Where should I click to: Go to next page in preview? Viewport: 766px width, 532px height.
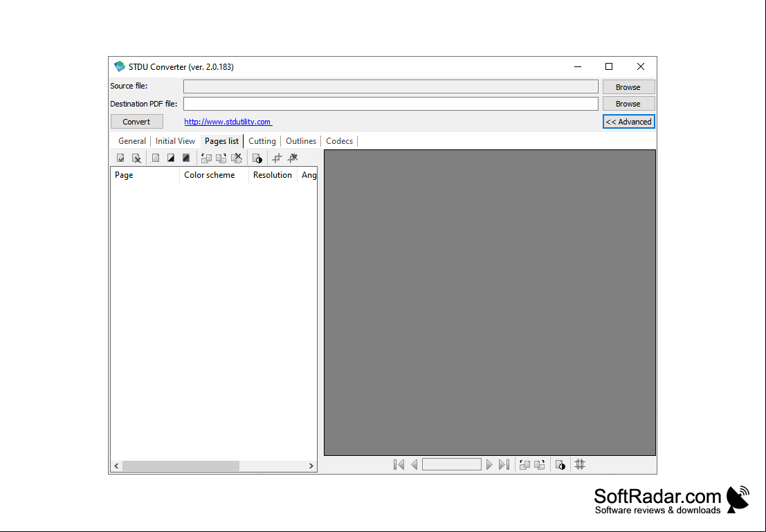tap(489, 465)
